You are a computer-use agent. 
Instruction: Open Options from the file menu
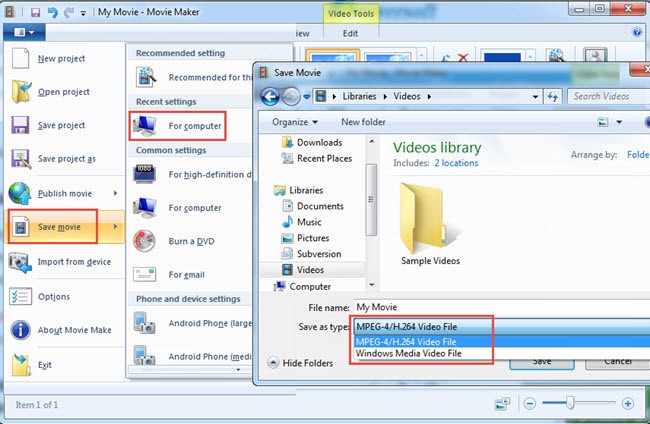point(65,297)
